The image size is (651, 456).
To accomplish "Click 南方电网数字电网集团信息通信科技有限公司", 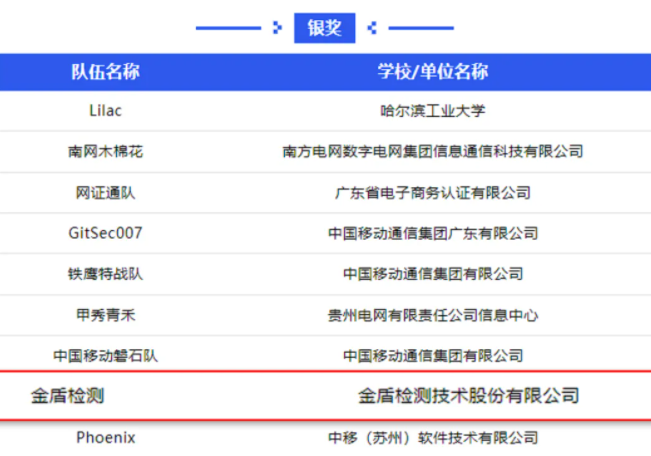I will tap(432, 151).
